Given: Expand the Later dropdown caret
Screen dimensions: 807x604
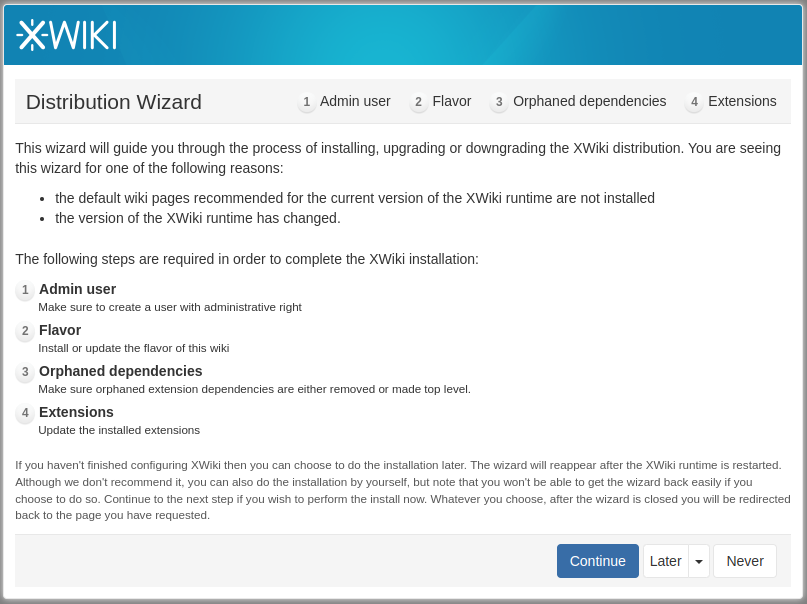Looking at the screenshot, I should point(699,562).
